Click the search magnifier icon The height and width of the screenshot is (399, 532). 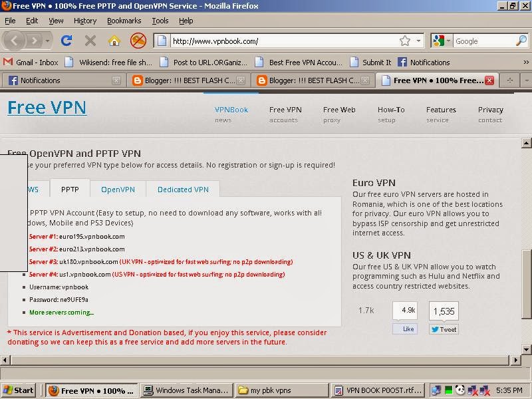(521, 41)
